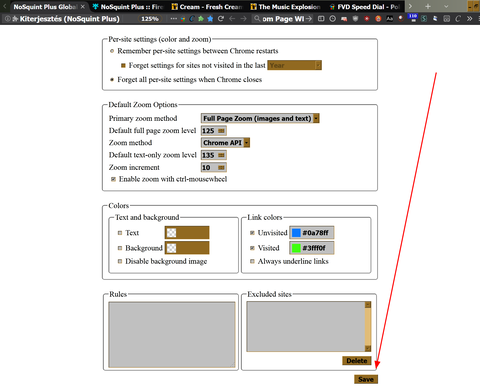Open the Text color picker swatch
This screenshot has height=387, width=480.
[187, 233]
